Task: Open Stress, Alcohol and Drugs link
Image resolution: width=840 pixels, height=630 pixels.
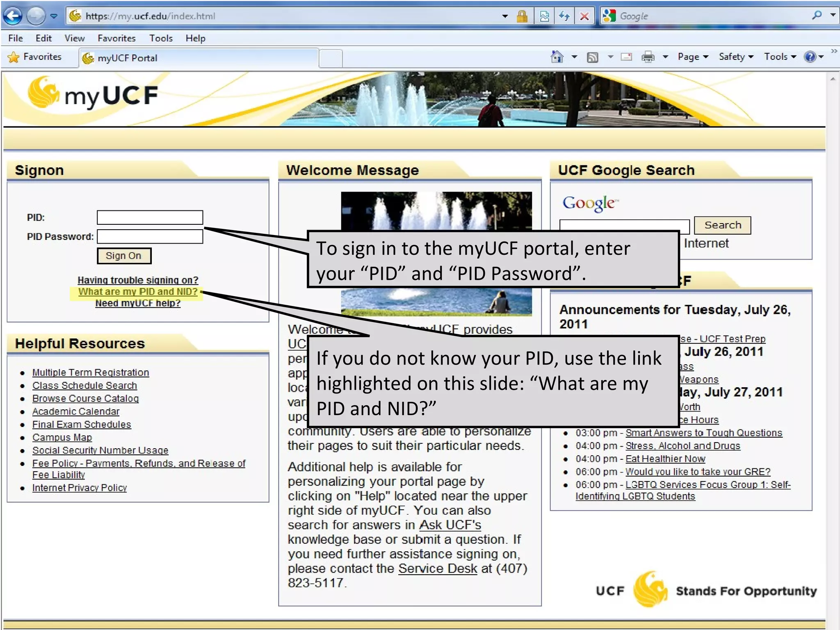Action: [683, 446]
